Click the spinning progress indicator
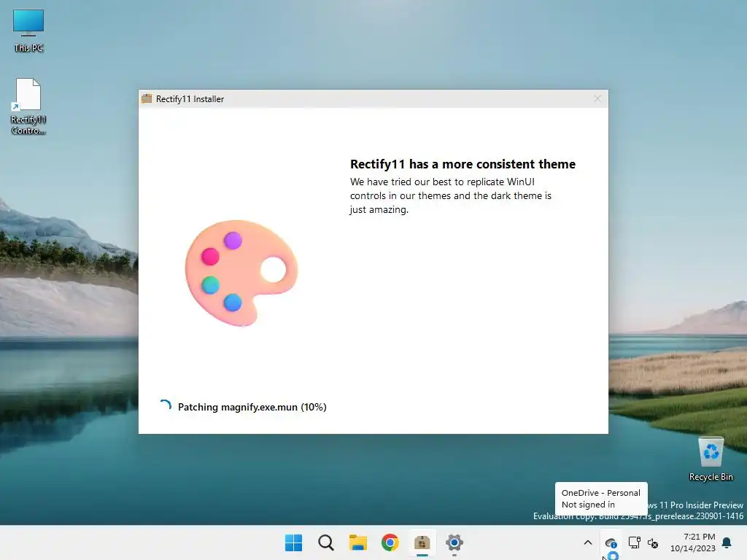This screenshot has height=560, width=747. (x=166, y=405)
